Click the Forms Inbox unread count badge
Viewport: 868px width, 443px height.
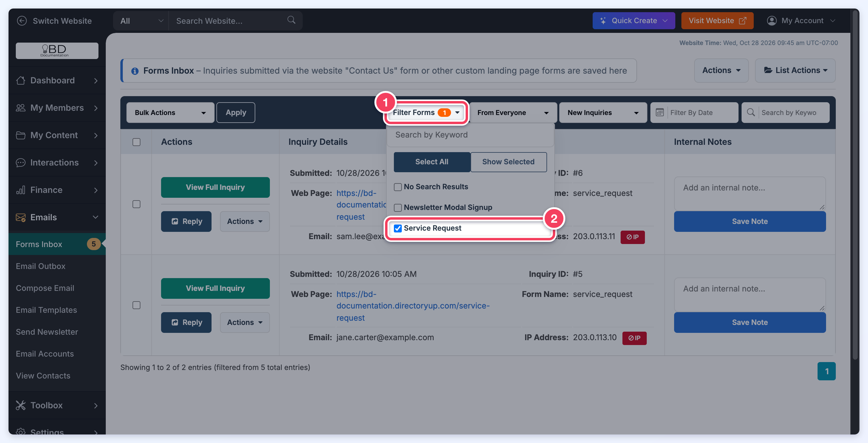coord(94,244)
